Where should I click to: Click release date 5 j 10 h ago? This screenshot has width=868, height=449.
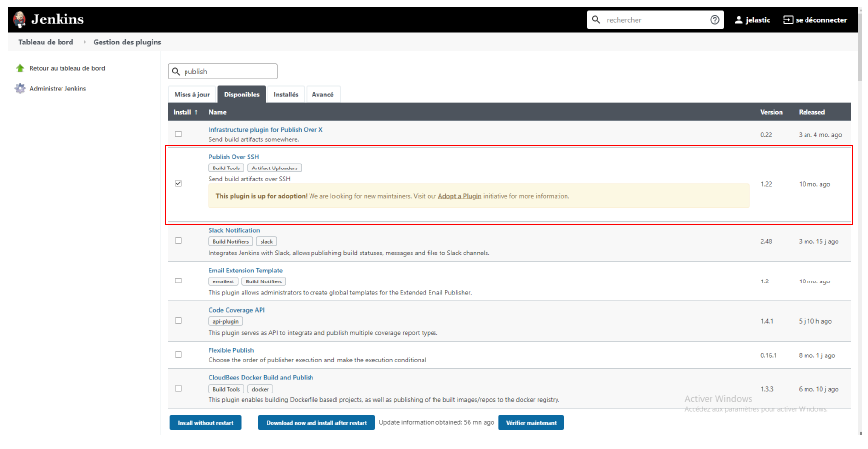click(x=814, y=321)
